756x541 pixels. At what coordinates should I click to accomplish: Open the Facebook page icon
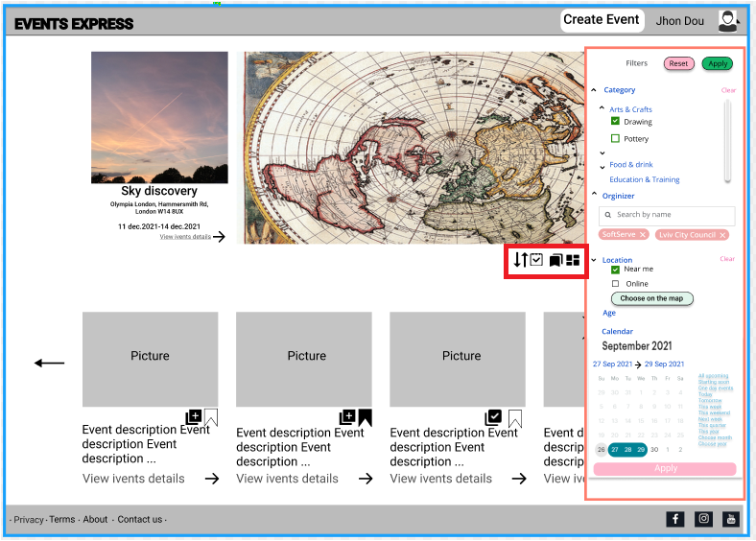click(675, 519)
